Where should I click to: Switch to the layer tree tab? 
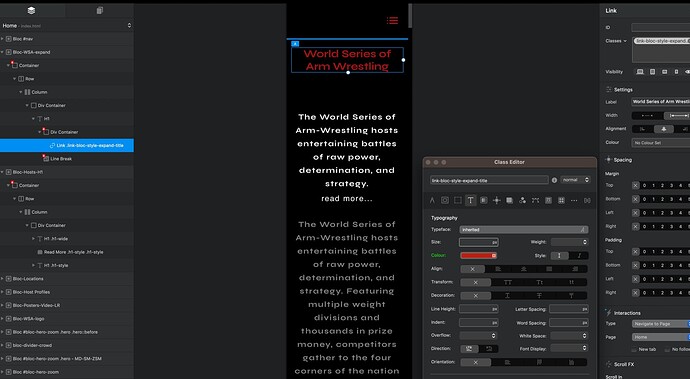pyautogui.click(x=31, y=11)
